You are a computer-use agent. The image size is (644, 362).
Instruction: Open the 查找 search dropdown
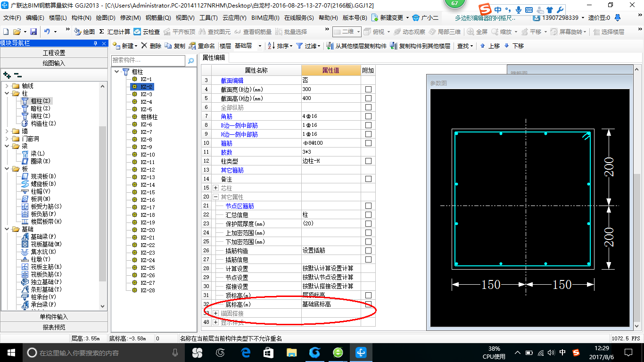465,46
